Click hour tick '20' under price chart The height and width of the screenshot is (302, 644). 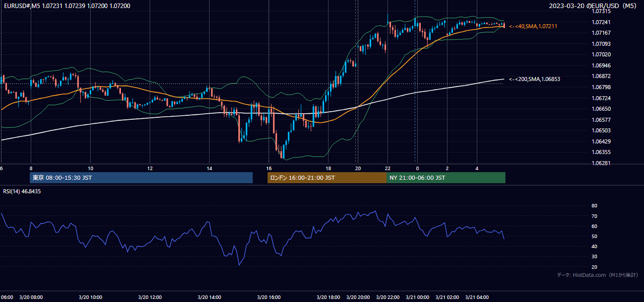tap(358, 168)
